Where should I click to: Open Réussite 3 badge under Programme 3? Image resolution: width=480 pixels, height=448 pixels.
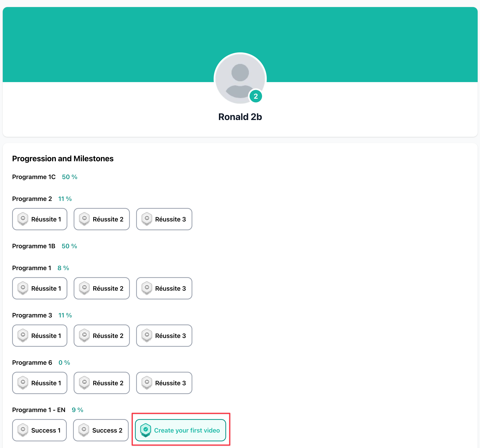click(x=164, y=336)
